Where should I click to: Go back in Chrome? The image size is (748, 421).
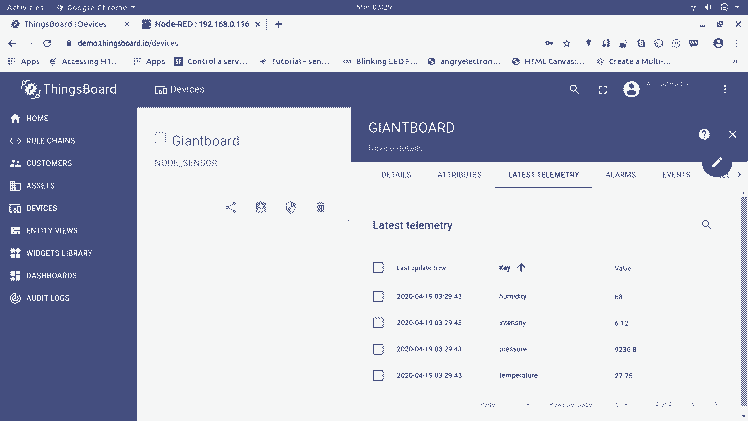tap(12, 43)
